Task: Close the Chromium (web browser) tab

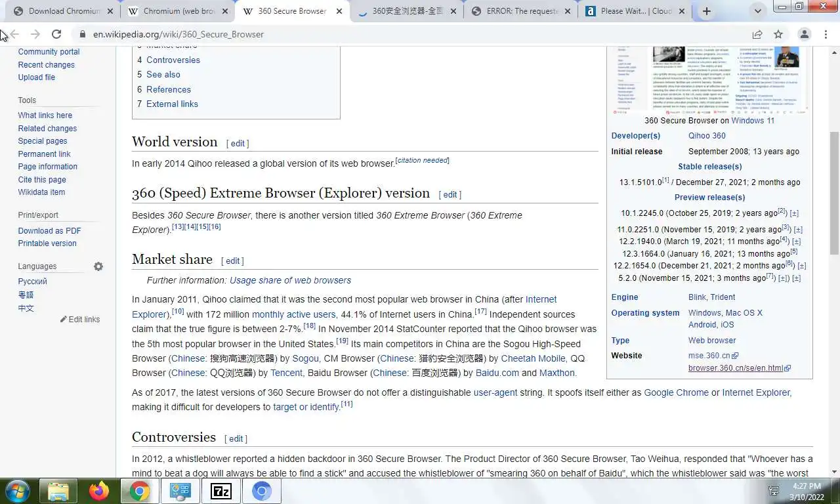Action: tap(224, 11)
